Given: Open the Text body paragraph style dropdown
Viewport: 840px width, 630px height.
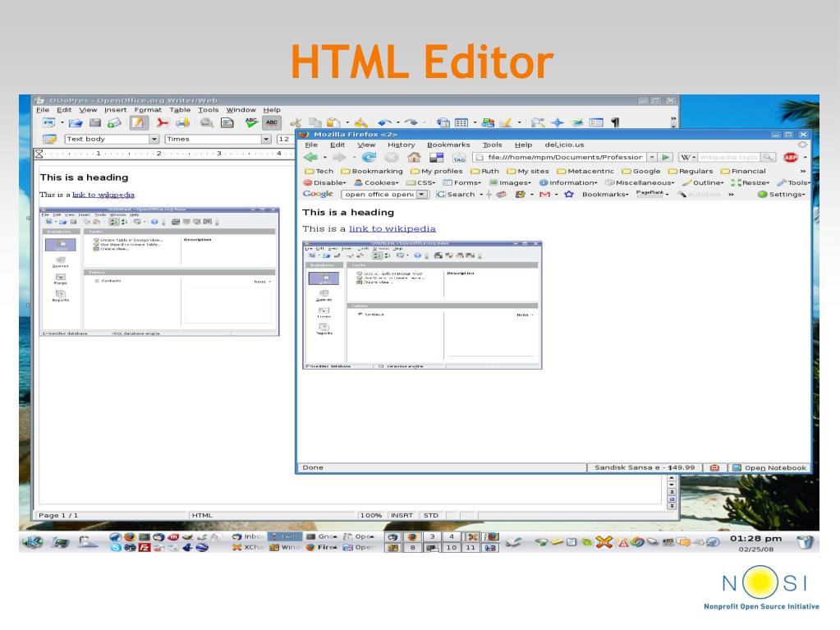Looking at the screenshot, I should 154,140.
